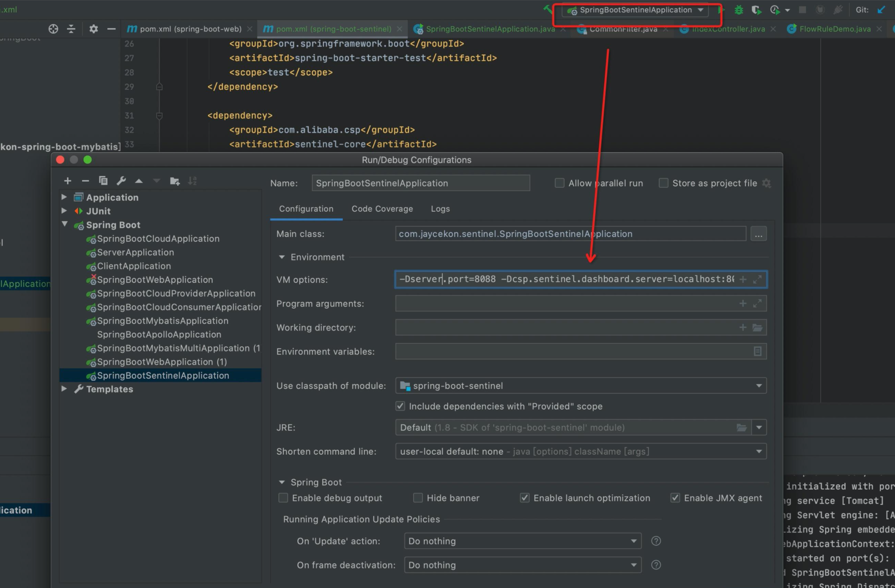Open the Shorten command line dropdown
The image size is (895, 588).
click(758, 451)
